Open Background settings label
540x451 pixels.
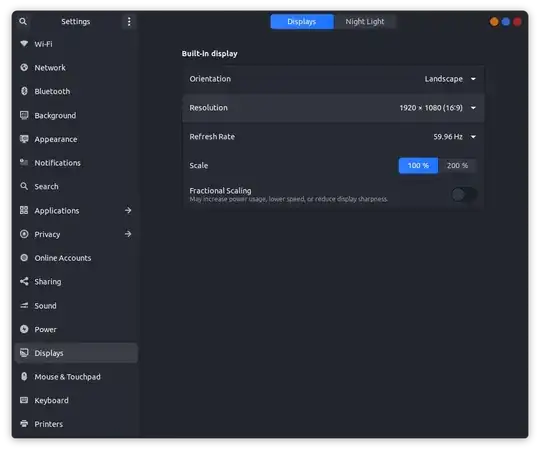click(x=55, y=116)
